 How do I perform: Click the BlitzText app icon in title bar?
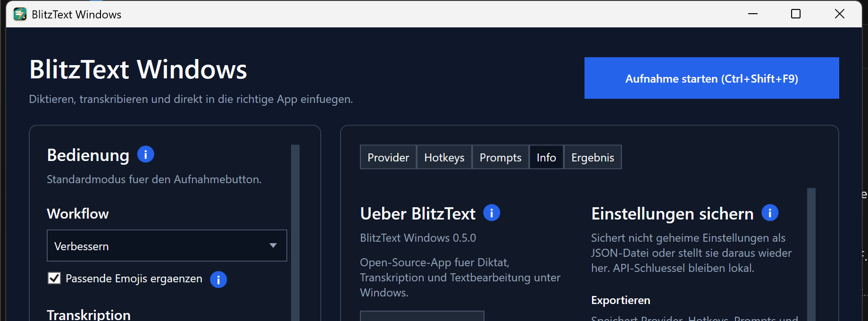20,14
